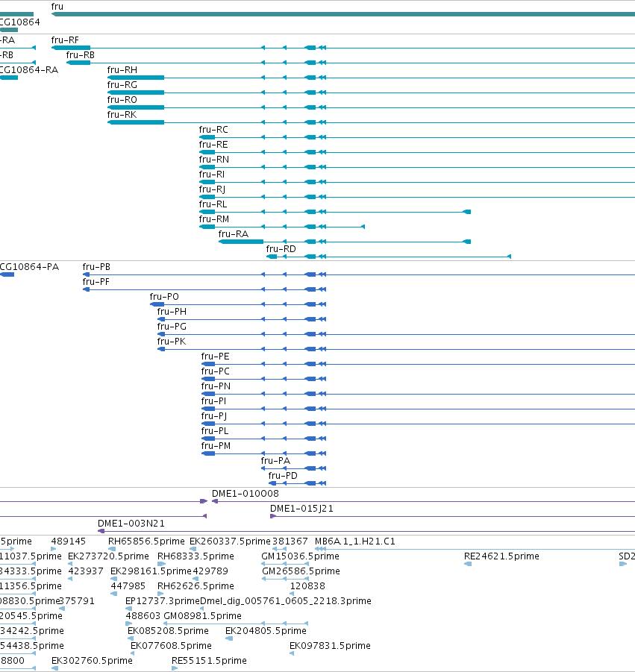Screen dimensions: 635x672
Task: Select the fru-PA protein label
Action: point(275,461)
